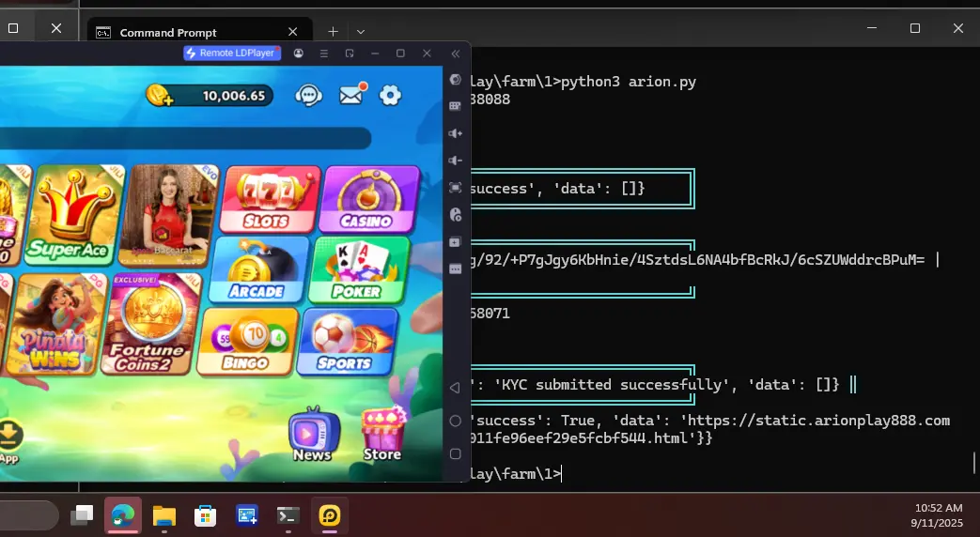Screen dimensions: 980x537
Task: Open the Sports game category
Action: [x=347, y=341]
